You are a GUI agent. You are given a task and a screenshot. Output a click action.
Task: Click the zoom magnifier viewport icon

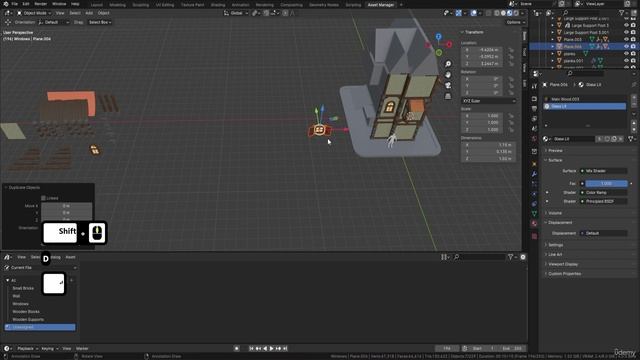pyautogui.click(x=448, y=64)
